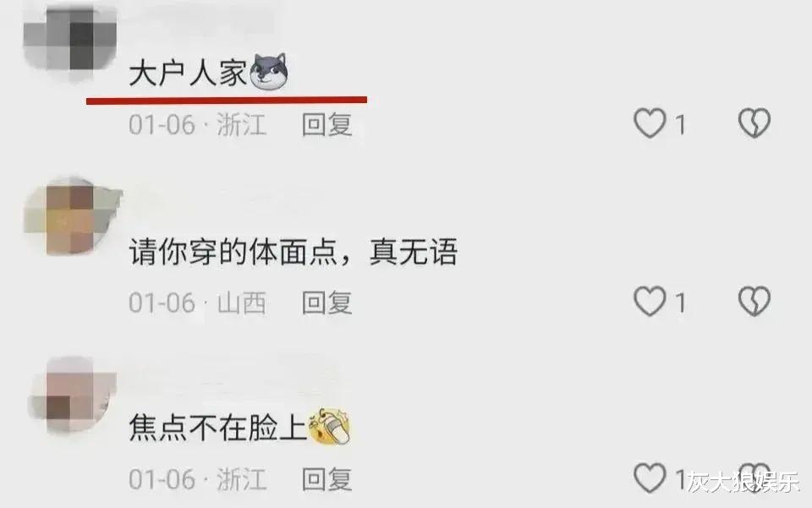Tap broken heart on 请你穿的体面点 comment
The image size is (812, 508).
tap(754, 301)
